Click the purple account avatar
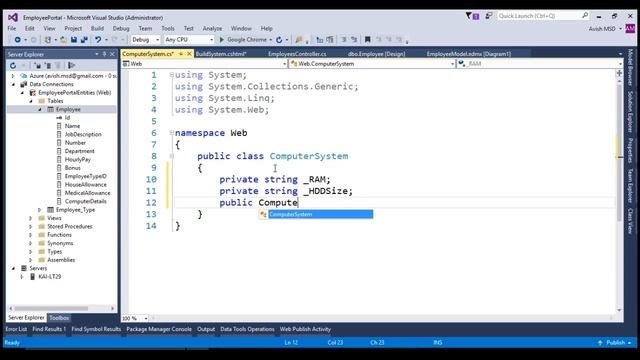Viewport: 640px width, 360px height. click(630, 29)
